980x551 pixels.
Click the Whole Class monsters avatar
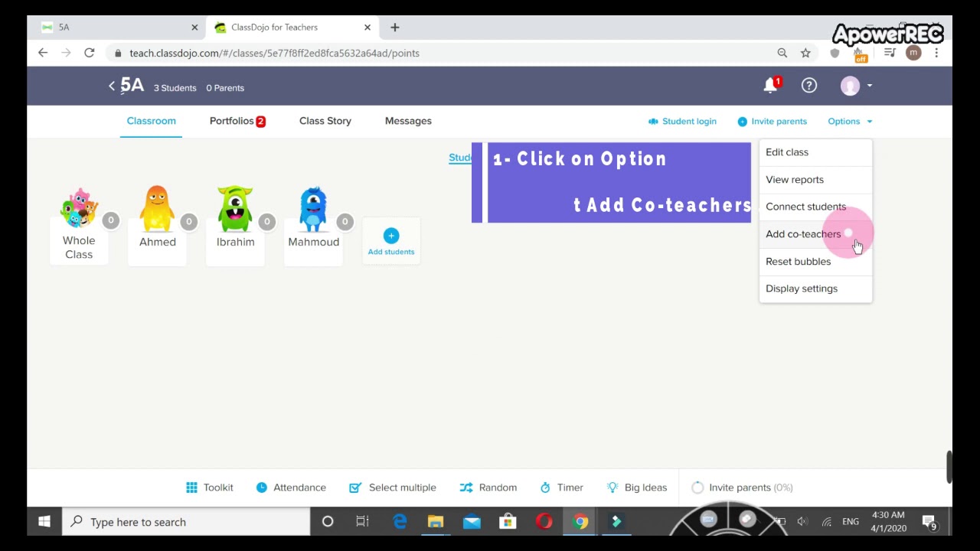79,207
